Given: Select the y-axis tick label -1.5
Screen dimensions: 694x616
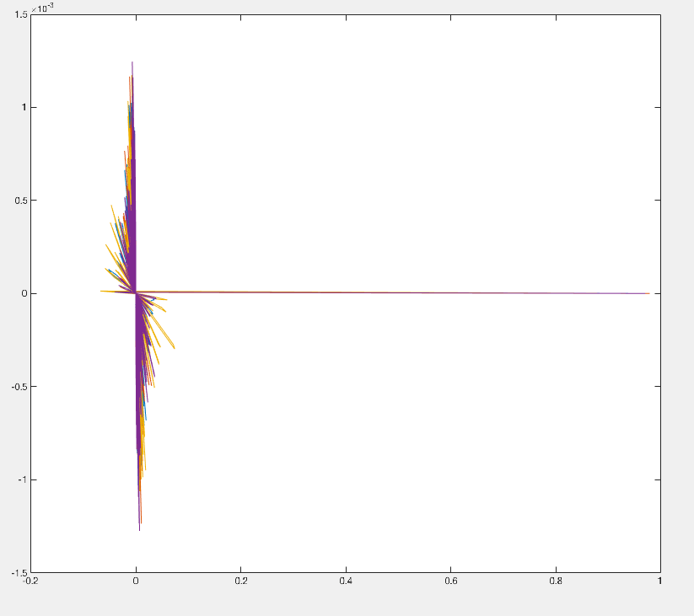Looking at the screenshot, I should [x=19, y=572].
